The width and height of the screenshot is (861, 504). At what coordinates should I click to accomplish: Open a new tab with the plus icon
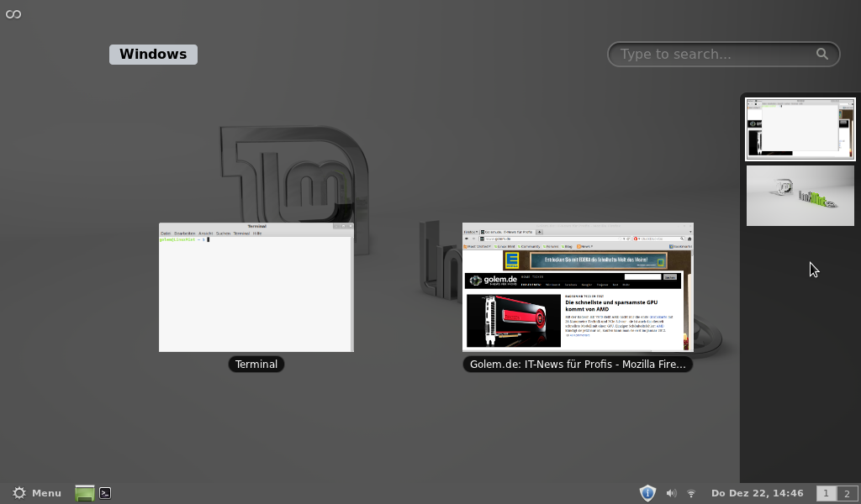[539, 233]
